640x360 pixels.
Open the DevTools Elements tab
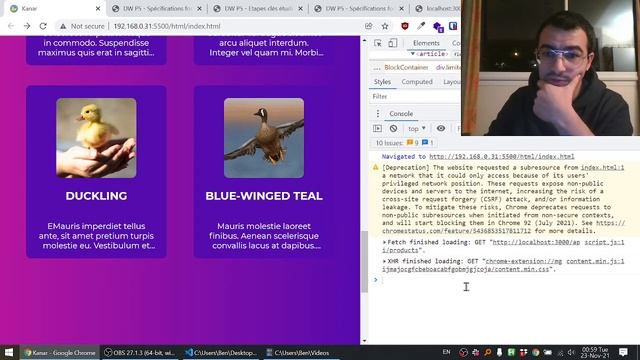[x=426, y=43]
